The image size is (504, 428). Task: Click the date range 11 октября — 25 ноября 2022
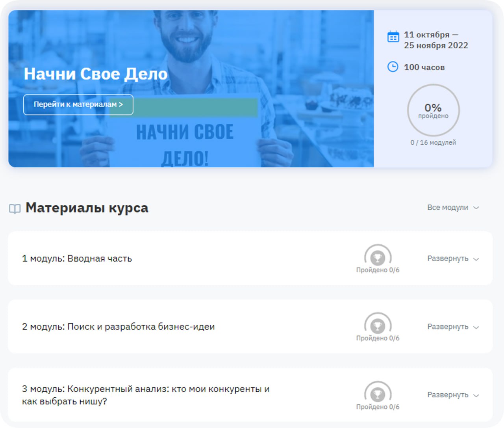(x=436, y=40)
